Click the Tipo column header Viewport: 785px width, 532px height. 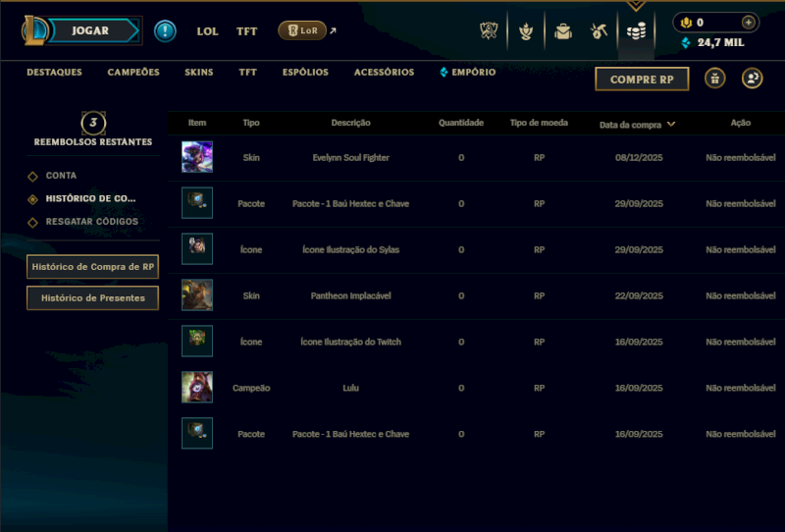(251, 123)
